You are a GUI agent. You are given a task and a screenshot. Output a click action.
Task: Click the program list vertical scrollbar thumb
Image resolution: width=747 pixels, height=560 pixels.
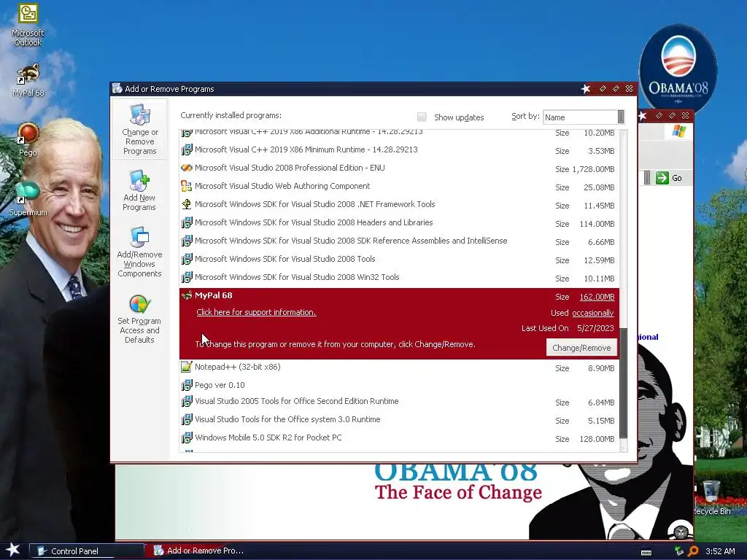click(x=623, y=384)
